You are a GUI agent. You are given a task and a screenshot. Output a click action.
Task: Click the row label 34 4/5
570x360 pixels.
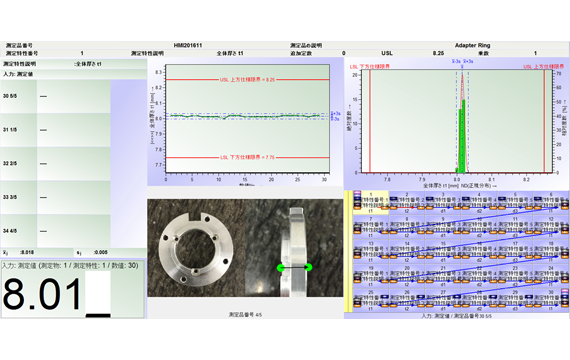pos(10,231)
